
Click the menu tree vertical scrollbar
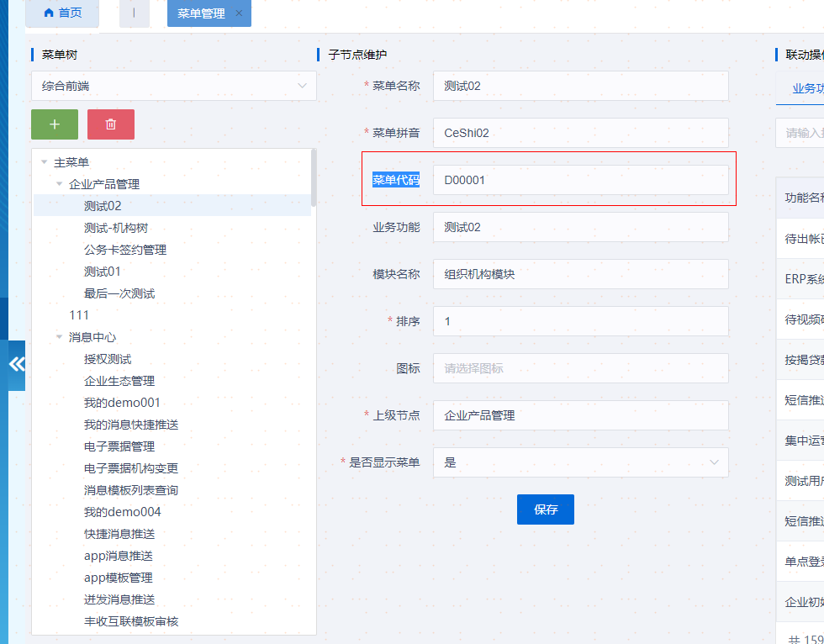[x=314, y=178]
